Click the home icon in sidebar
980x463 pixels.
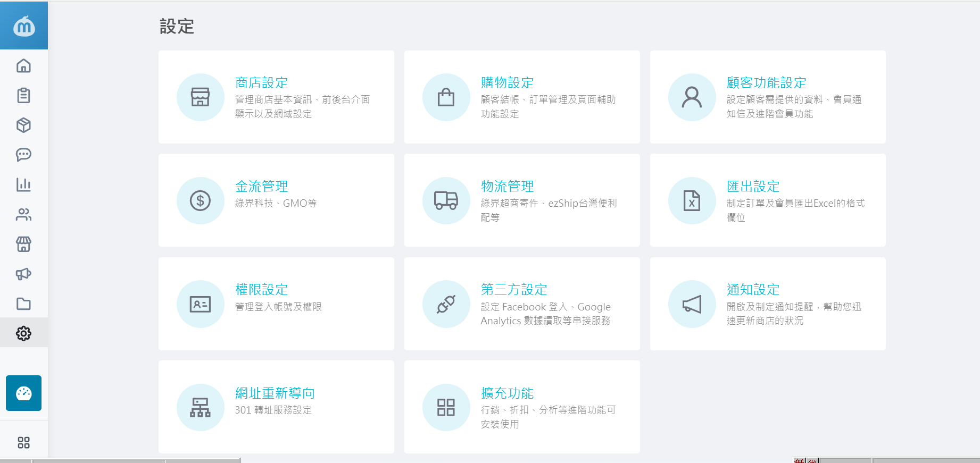(x=23, y=66)
